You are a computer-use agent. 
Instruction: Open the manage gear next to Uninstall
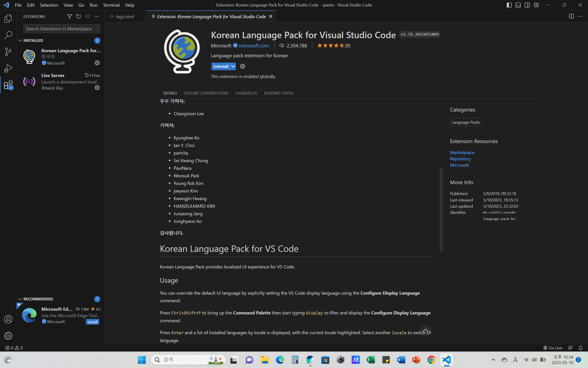coord(243,66)
